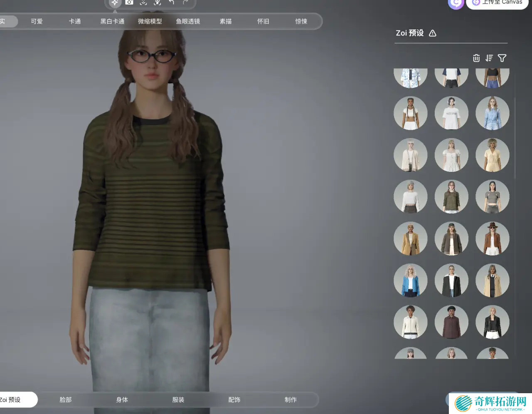Click the face capture icon

tap(143, 2)
